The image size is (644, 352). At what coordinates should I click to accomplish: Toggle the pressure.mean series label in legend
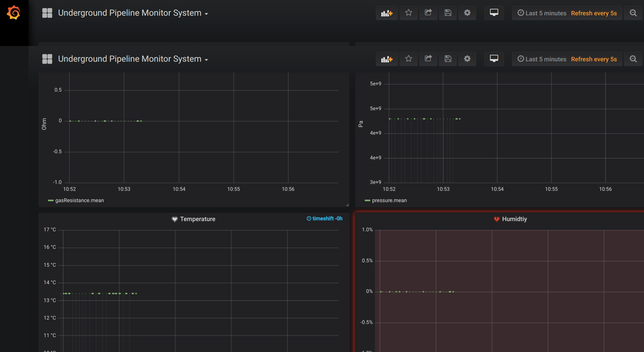tap(389, 200)
